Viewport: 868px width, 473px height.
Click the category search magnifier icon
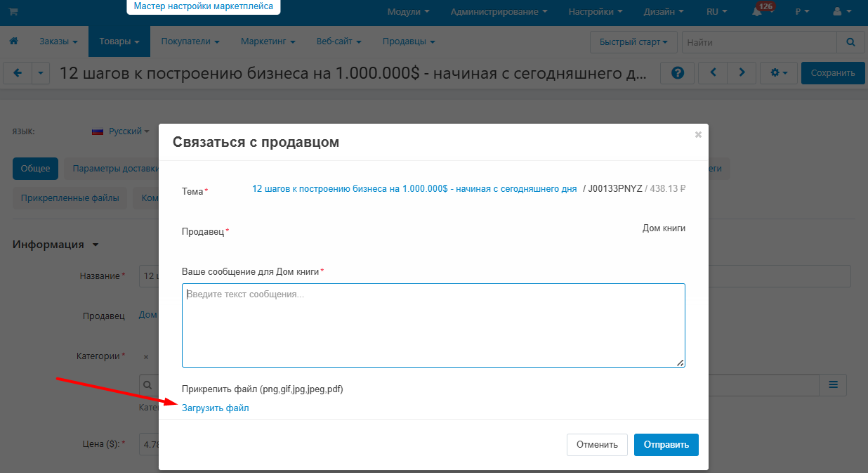[x=148, y=384]
